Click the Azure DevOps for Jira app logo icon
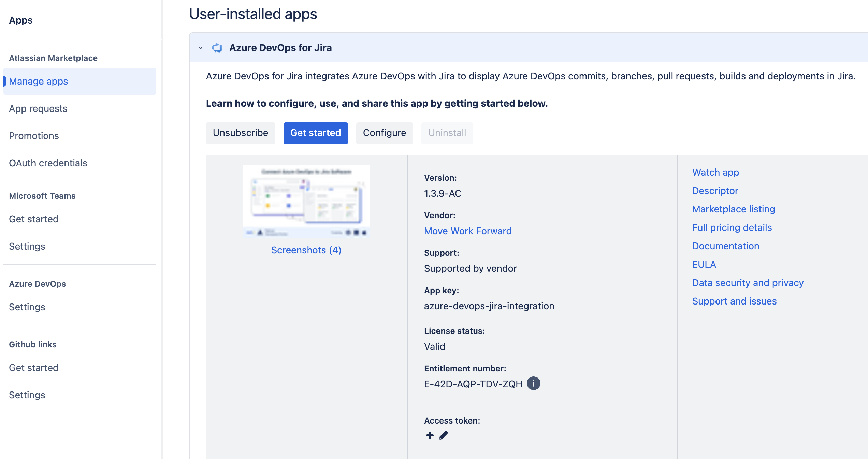 pos(217,47)
